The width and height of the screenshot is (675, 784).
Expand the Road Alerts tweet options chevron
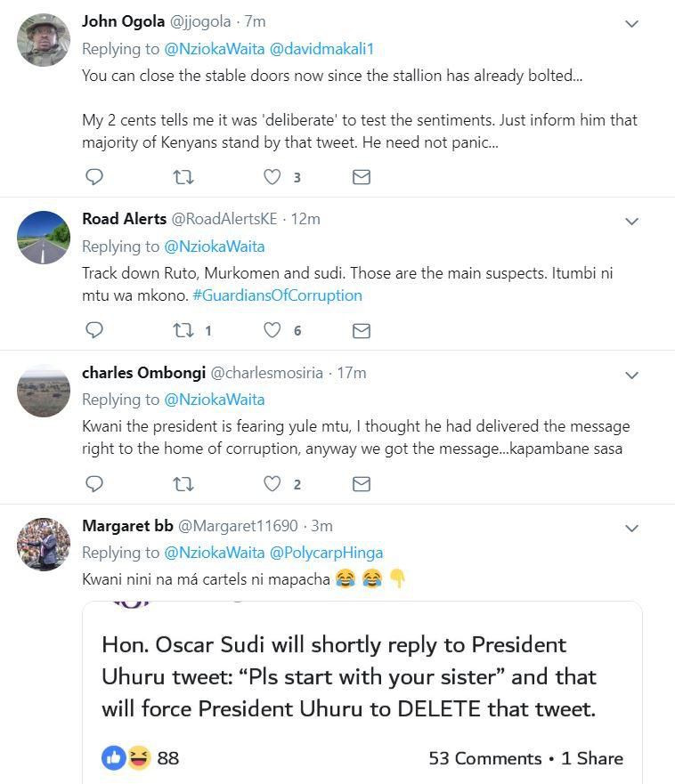pyautogui.click(x=631, y=222)
